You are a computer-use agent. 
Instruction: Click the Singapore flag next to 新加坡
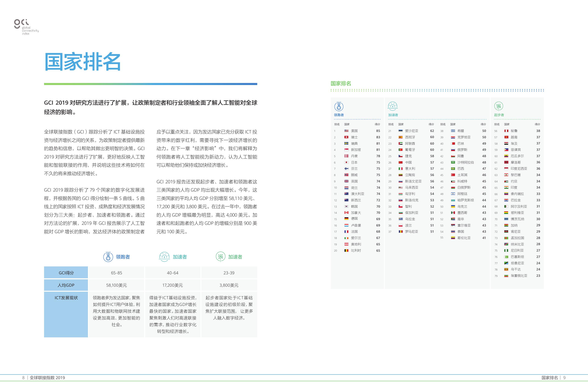coord(346,150)
